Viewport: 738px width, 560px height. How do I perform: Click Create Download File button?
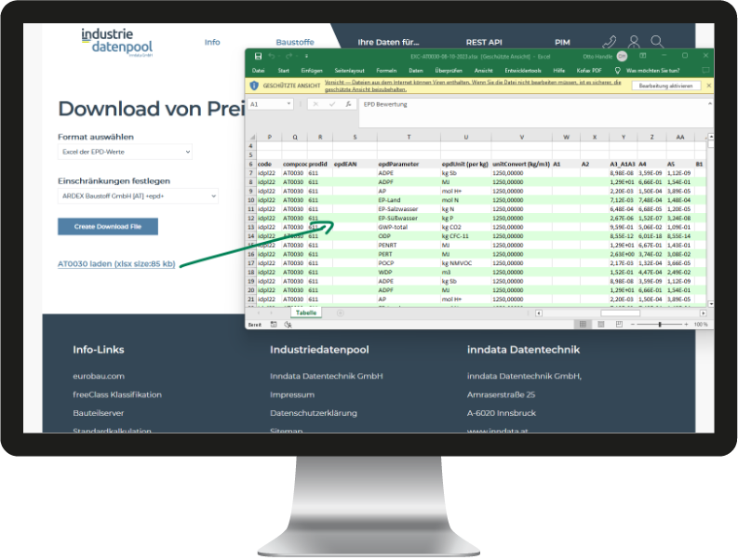click(x=108, y=226)
